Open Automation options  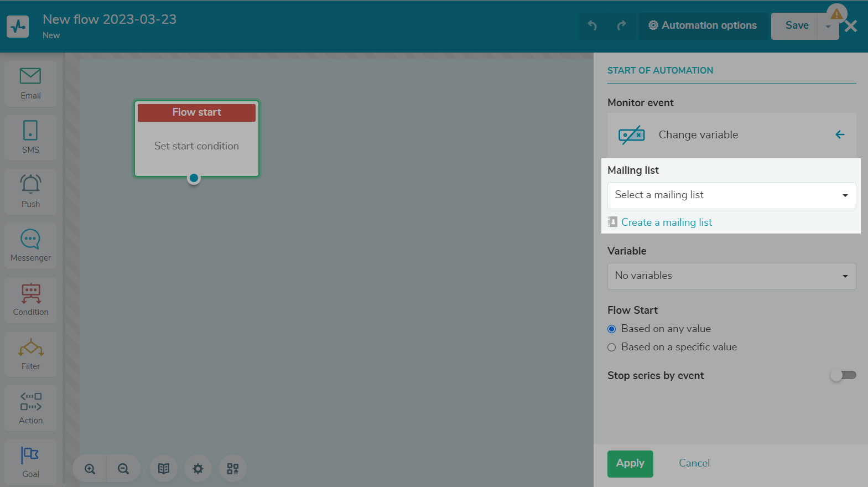point(703,25)
